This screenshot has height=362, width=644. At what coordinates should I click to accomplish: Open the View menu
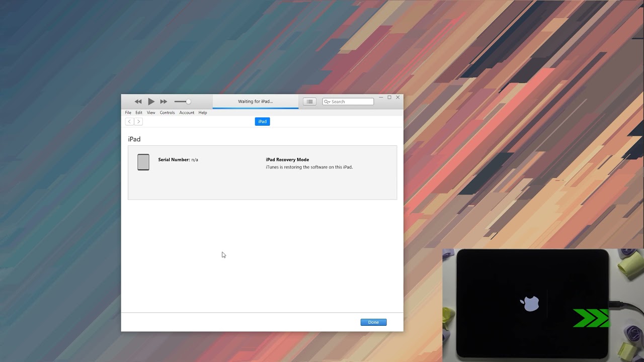(x=151, y=113)
